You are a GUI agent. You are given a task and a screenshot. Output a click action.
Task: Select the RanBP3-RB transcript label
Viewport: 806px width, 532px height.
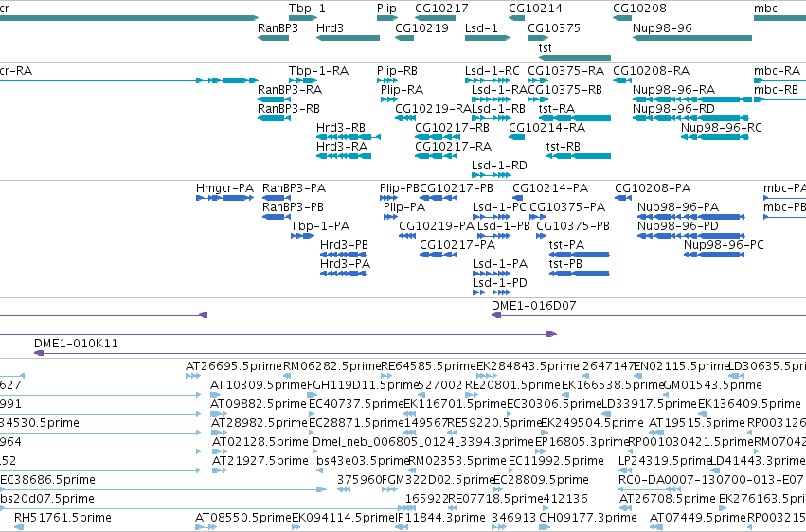tap(288, 109)
